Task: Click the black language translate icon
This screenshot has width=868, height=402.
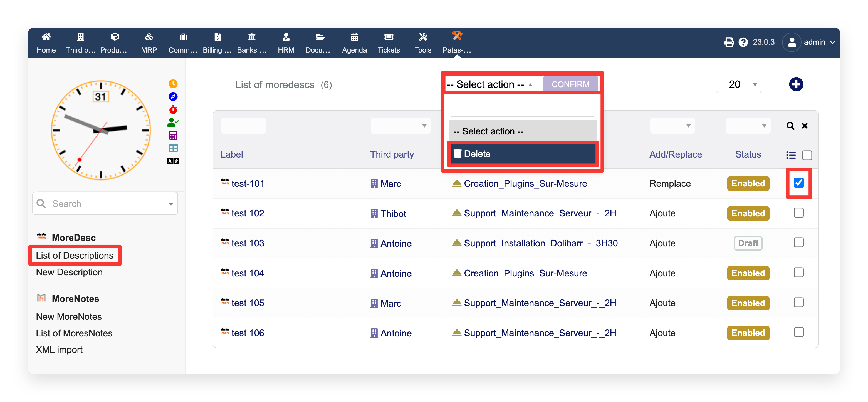Action: [173, 161]
